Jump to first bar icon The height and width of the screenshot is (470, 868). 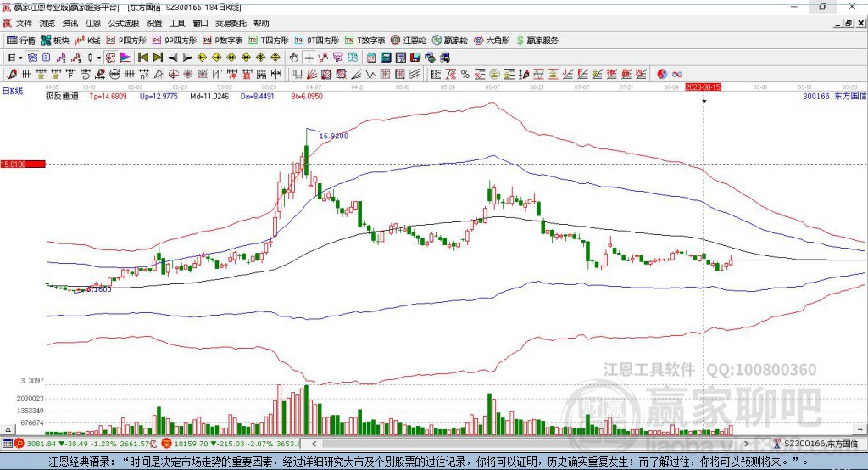pos(142,58)
